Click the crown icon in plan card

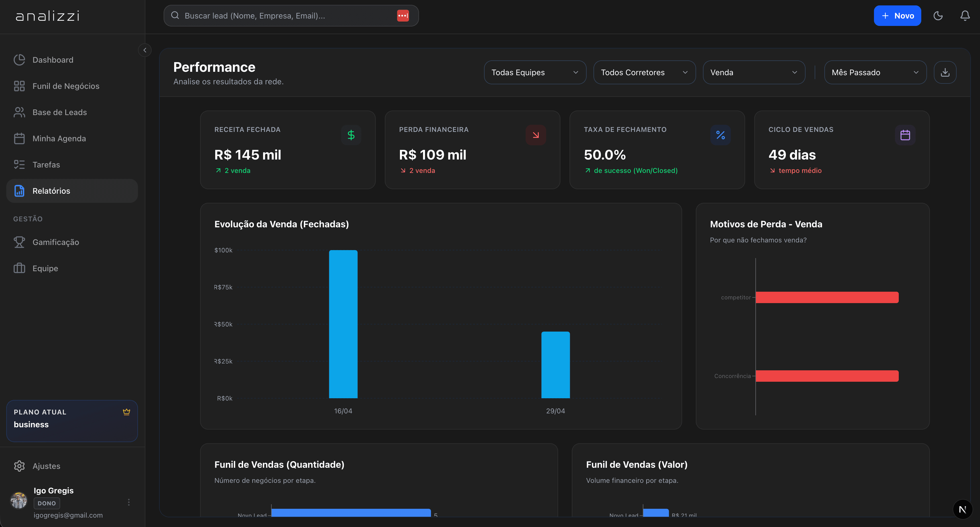point(127,412)
